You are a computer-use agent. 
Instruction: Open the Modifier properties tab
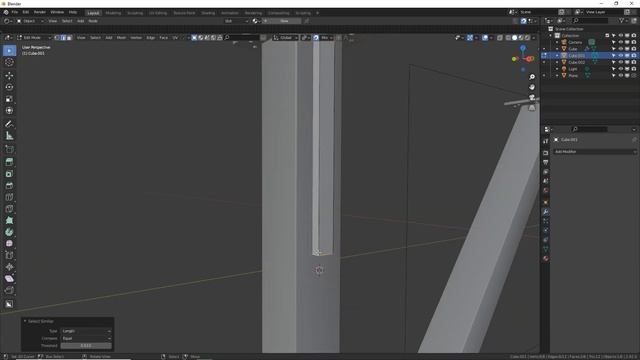(546, 212)
